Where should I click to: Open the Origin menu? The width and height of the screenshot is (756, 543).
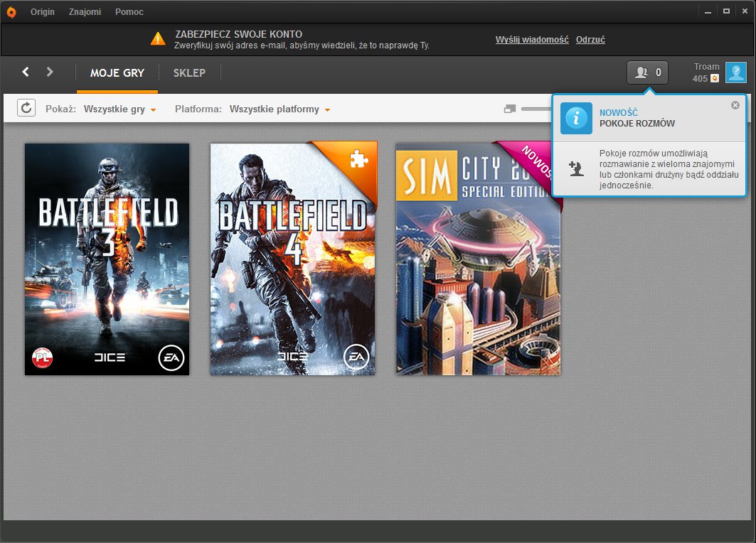tap(43, 12)
